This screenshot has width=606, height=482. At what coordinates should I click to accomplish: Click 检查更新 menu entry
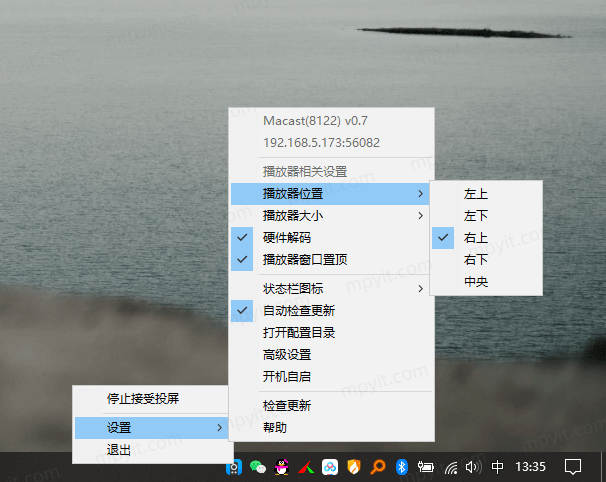point(330,406)
